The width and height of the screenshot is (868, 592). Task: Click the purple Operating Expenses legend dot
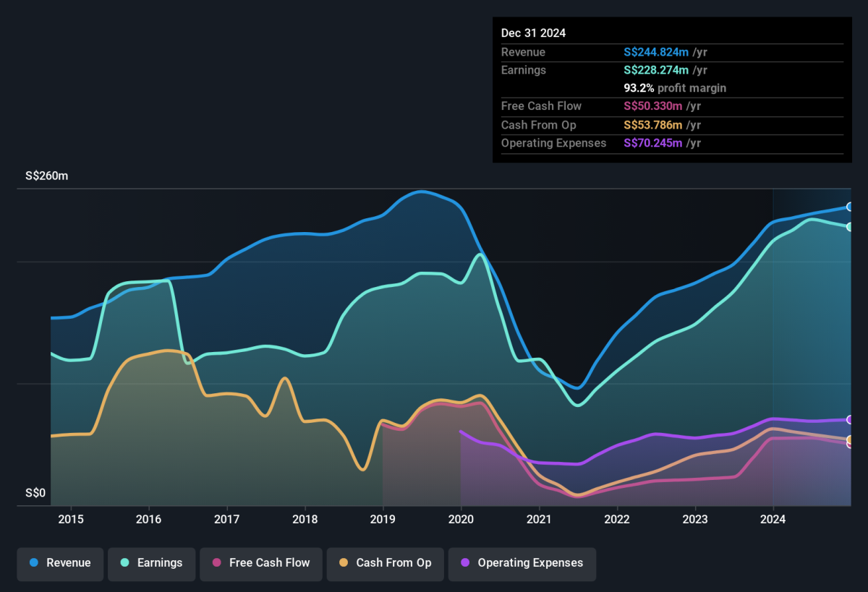tap(465, 563)
